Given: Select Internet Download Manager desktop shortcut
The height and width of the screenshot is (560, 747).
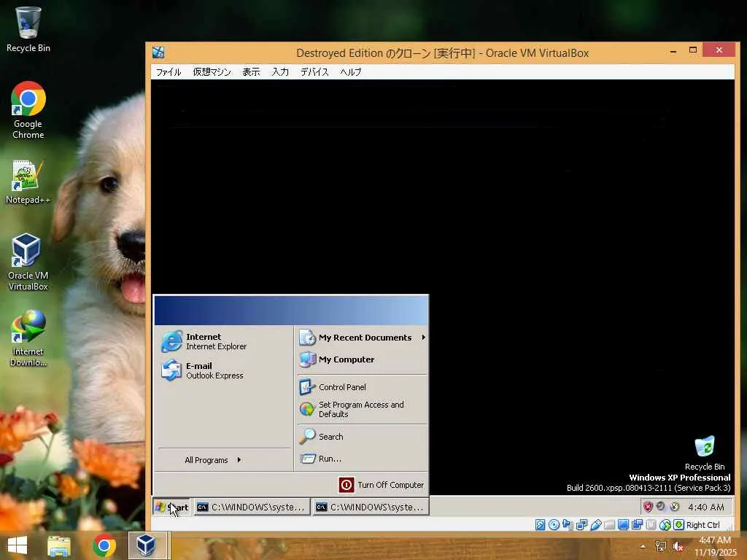Looking at the screenshot, I should (28, 338).
